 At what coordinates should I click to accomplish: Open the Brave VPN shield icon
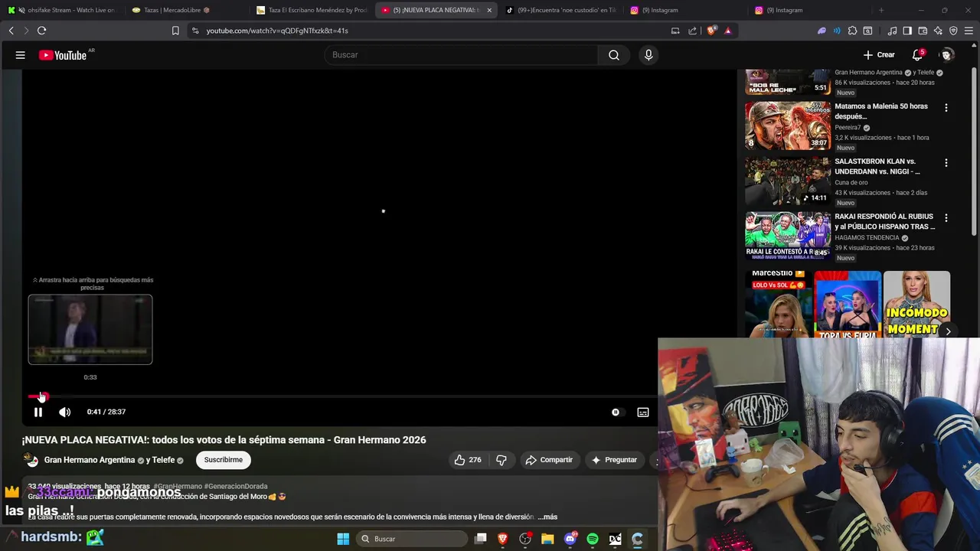pos(953,31)
